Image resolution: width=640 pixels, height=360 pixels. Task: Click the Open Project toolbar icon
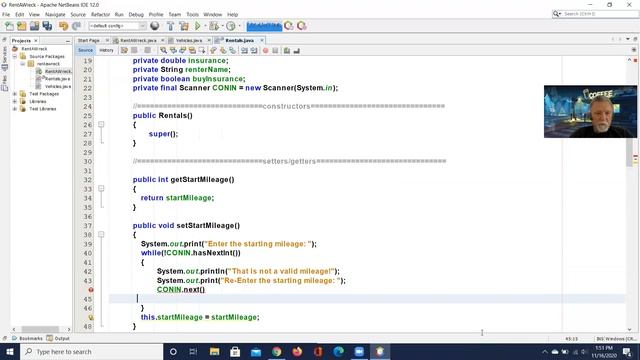34,26
